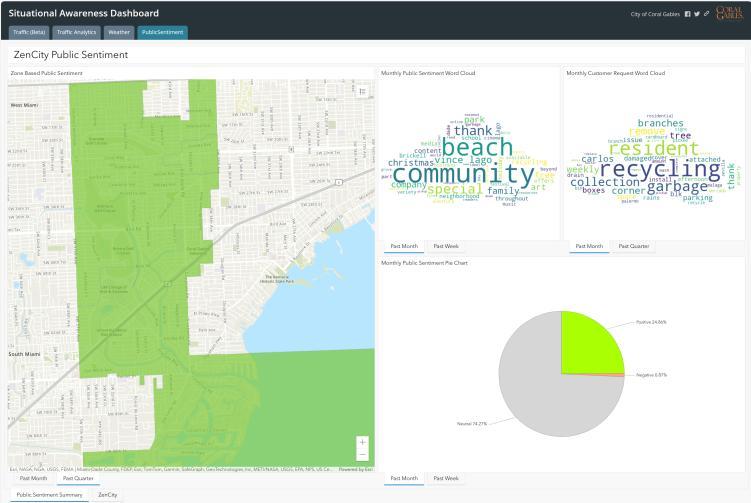This screenshot has width=751, height=503.
Task: Select the PublicSentiment tab
Action: coord(162,32)
